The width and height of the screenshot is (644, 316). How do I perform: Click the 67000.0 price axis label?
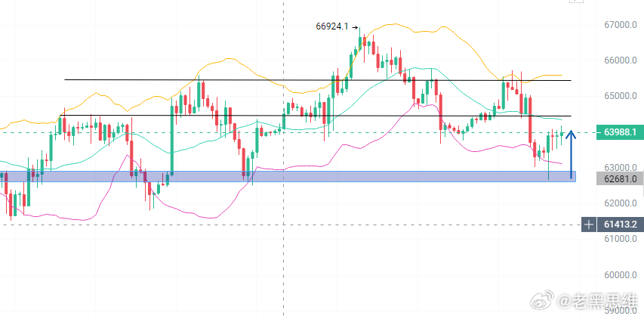pos(620,25)
